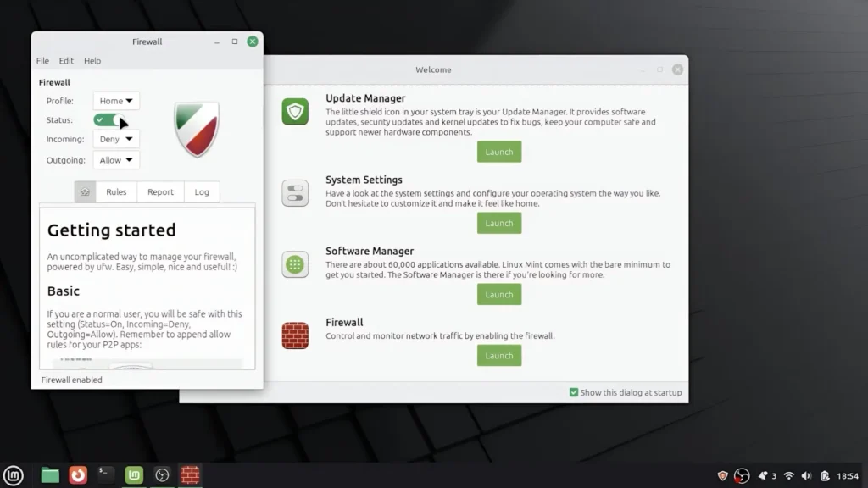Click the Software Manager grid icon
This screenshot has width=868, height=488.
point(295,264)
